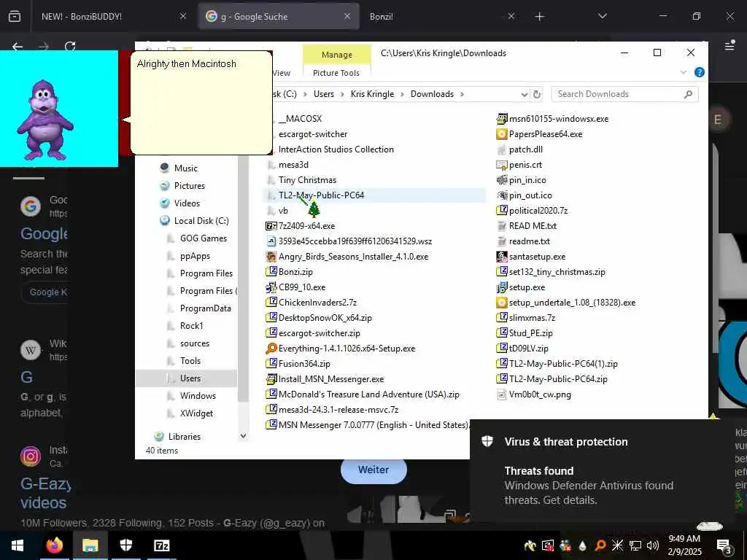Reload the browser page

[70, 46]
